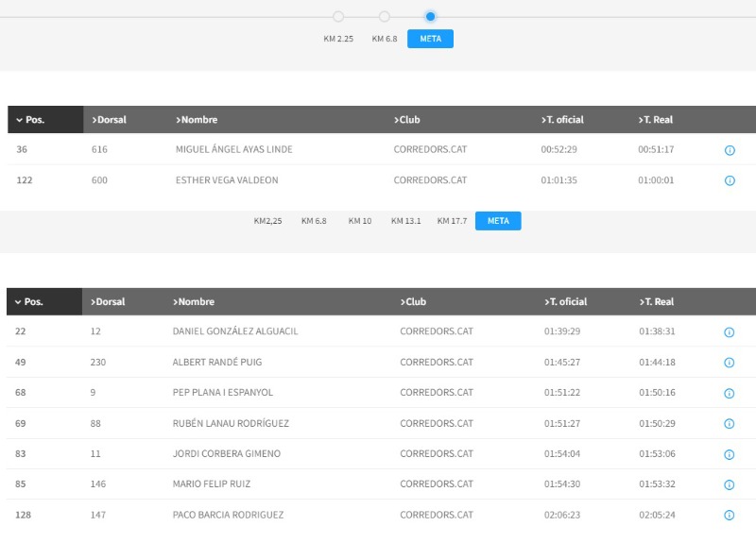Screen dimensions: 756x543
Task: Click name PACO BARCIA RODRIGUEZ
Action: 228,515
